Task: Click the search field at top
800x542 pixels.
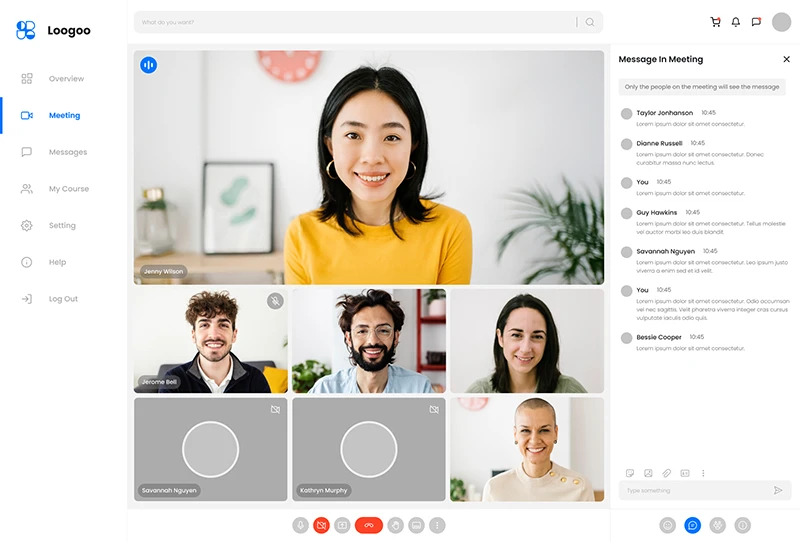Action: (x=355, y=22)
